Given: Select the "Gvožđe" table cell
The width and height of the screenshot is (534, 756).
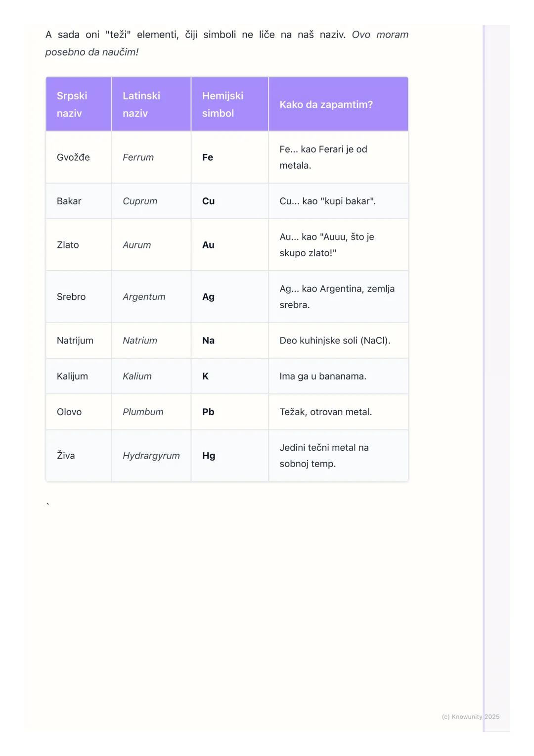Looking at the screenshot, I should (x=73, y=157).
